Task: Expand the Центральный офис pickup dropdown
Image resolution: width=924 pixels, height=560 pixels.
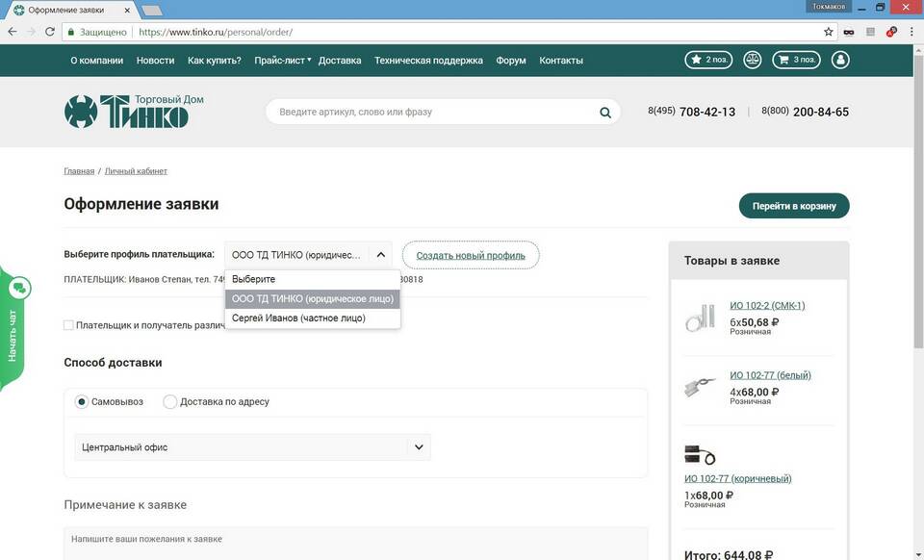Action: (419, 446)
